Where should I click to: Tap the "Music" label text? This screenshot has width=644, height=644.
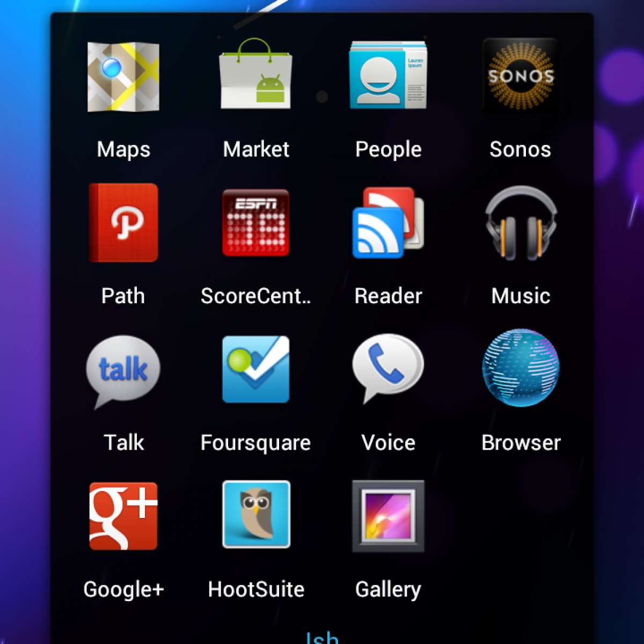click(521, 296)
